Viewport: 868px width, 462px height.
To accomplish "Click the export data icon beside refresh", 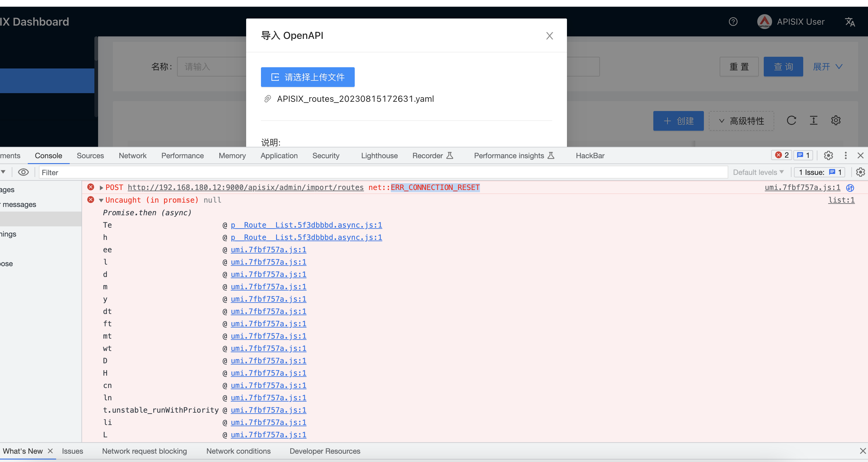I will [814, 120].
